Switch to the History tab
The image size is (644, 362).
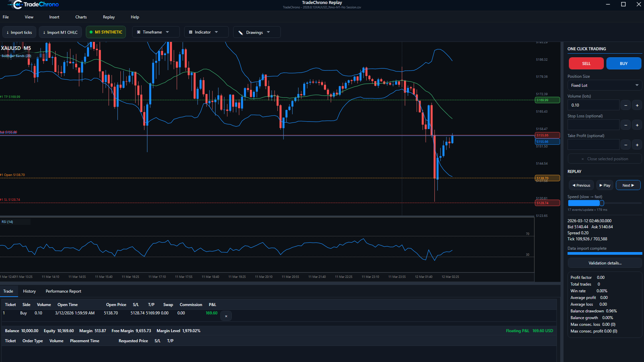coord(30,291)
